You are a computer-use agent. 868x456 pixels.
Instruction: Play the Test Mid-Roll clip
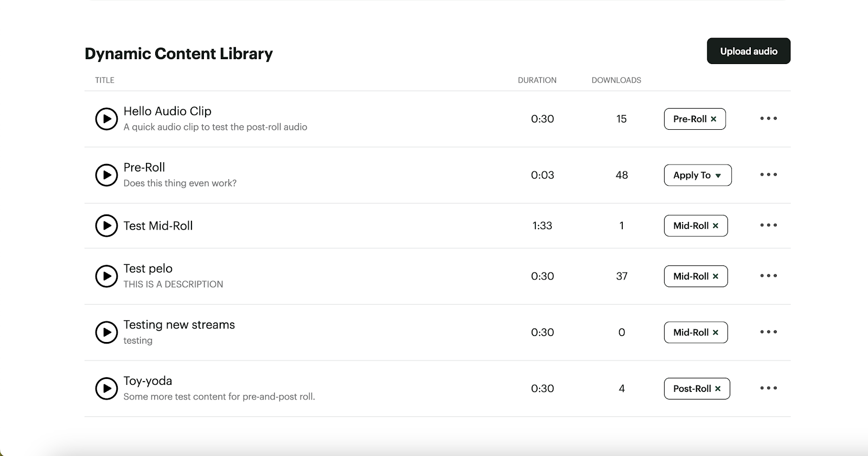[x=106, y=226]
